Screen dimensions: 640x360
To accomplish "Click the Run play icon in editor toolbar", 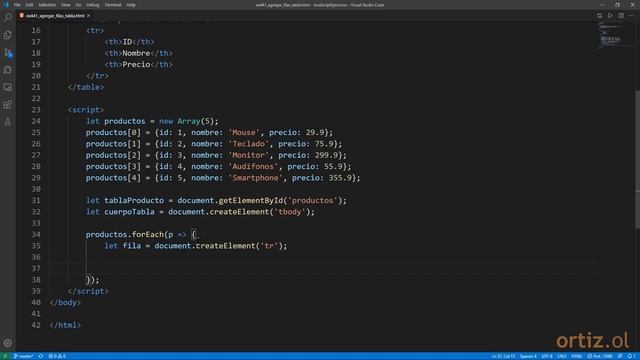I will pos(610,16).
